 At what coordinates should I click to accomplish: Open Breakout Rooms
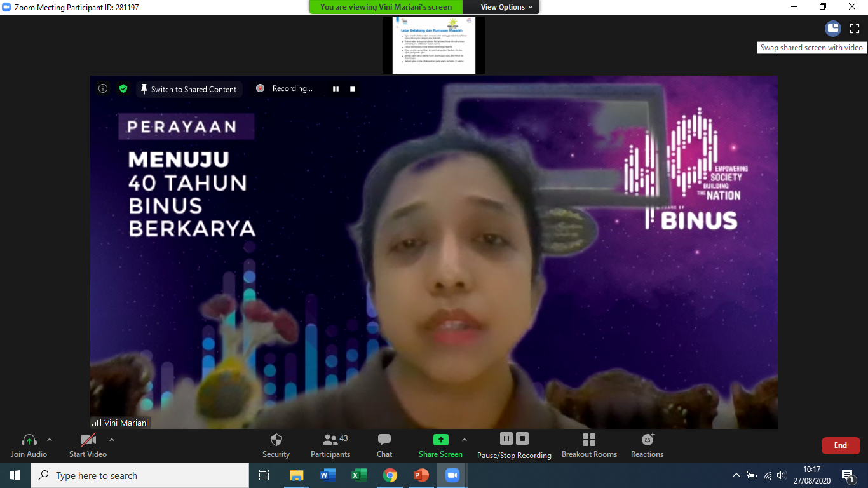tap(589, 445)
